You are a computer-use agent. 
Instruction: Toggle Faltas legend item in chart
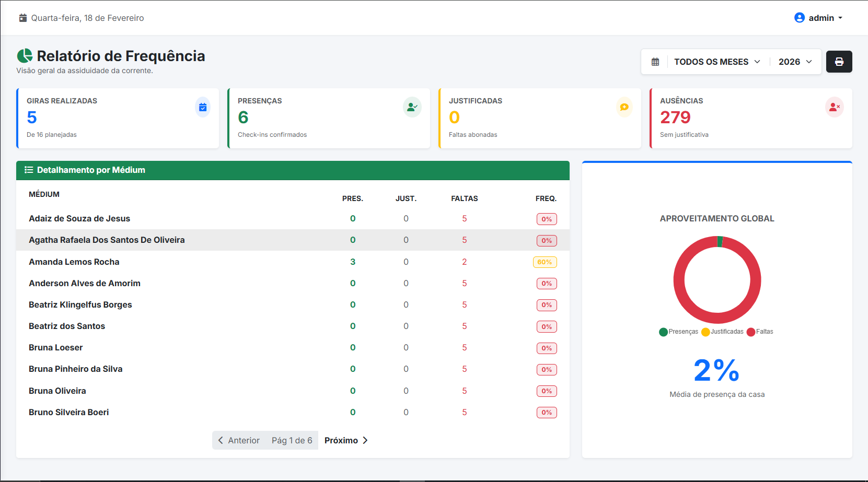tap(760, 332)
